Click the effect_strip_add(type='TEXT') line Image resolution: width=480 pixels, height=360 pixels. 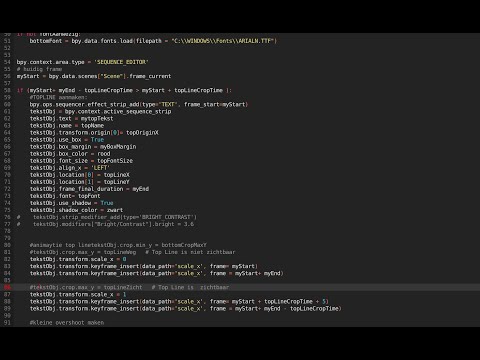coord(139,104)
